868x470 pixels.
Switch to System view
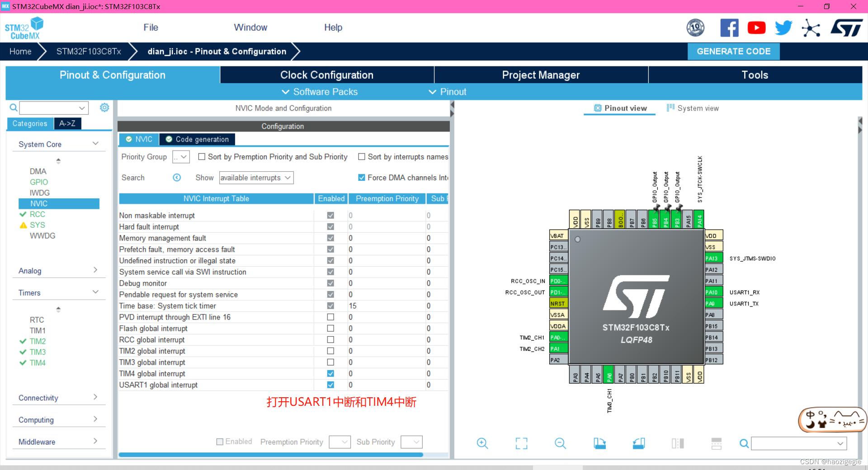pos(693,108)
